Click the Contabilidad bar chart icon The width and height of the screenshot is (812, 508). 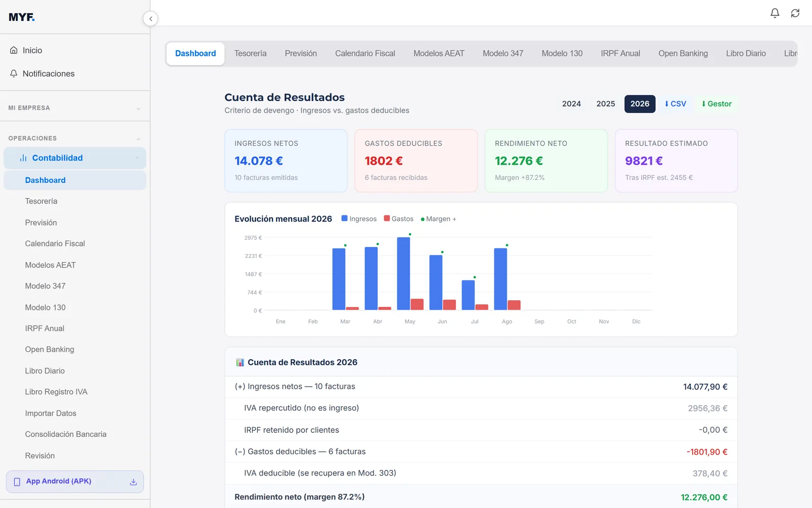coord(23,158)
